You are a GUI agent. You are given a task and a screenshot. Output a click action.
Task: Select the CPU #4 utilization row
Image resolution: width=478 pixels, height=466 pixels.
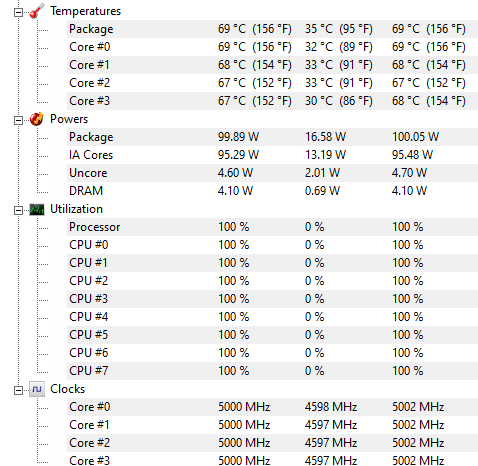(x=272, y=317)
